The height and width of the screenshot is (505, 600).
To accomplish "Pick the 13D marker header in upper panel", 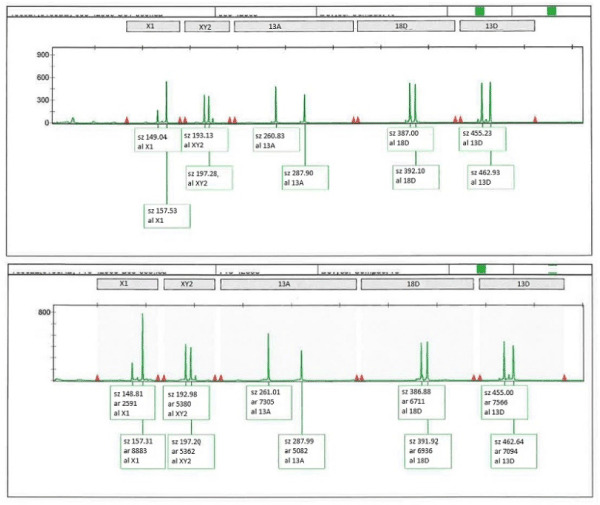I will [x=490, y=27].
